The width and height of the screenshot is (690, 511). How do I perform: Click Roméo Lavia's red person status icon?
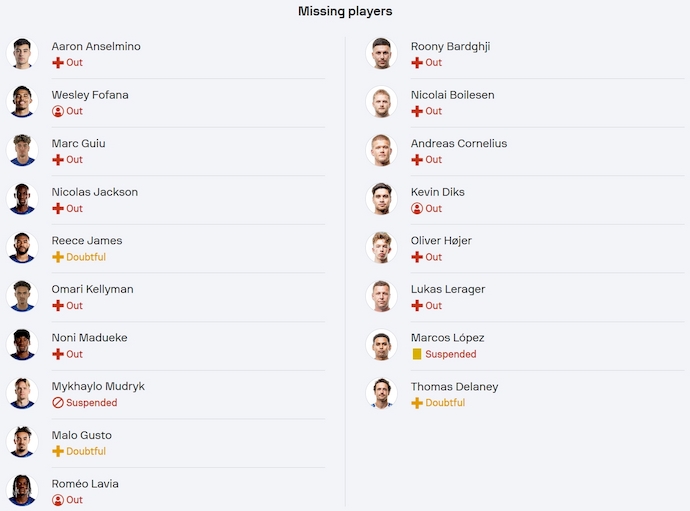coord(58,500)
